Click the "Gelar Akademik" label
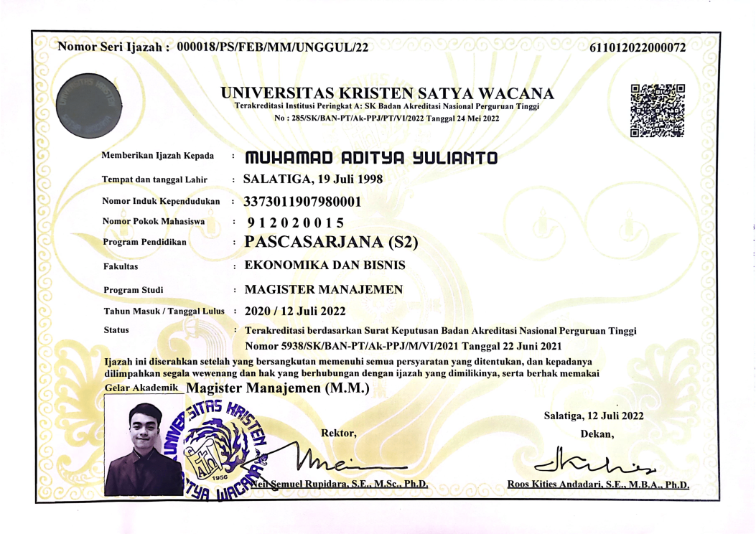This screenshot has height=534, width=756. (141, 388)
